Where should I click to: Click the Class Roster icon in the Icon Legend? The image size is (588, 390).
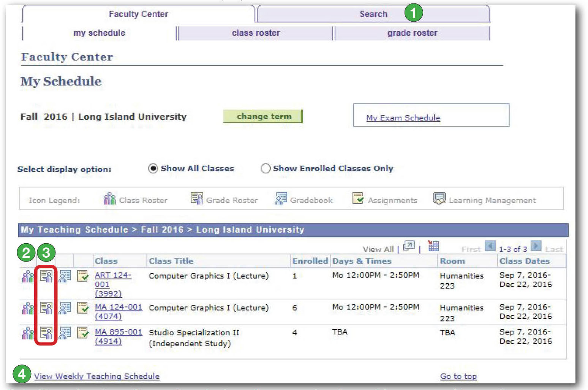click(109, 198)
